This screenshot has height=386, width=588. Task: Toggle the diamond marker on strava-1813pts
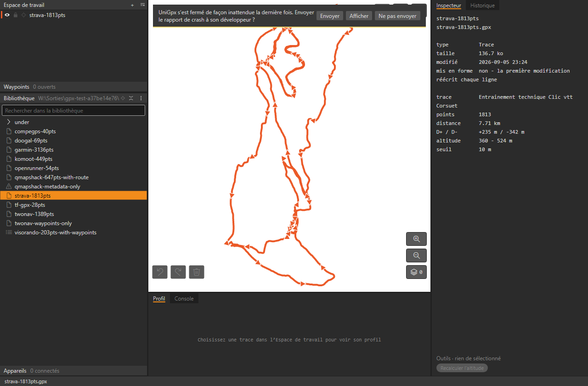point(23,15)
